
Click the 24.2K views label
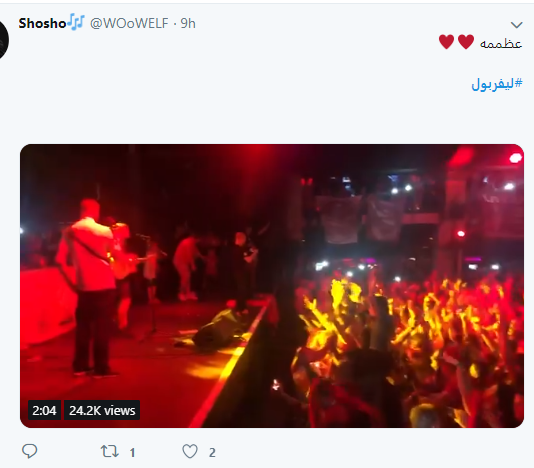pyautogui.click(x=102, y=410)
